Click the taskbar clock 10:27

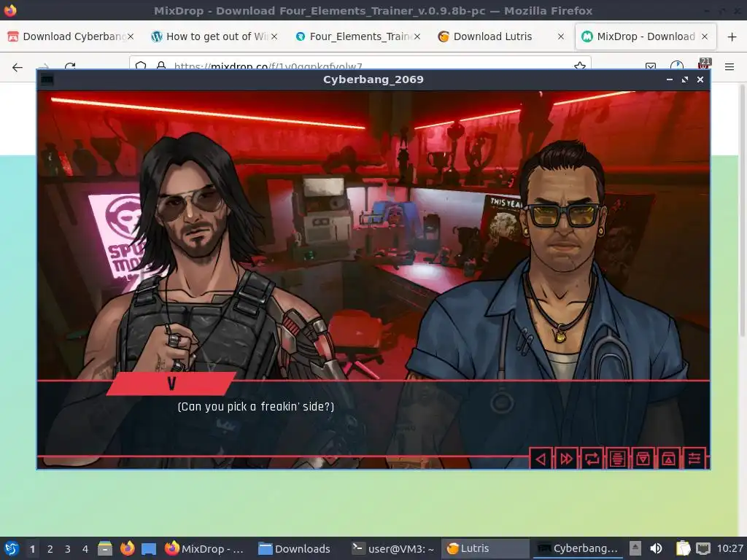(729, 548)
